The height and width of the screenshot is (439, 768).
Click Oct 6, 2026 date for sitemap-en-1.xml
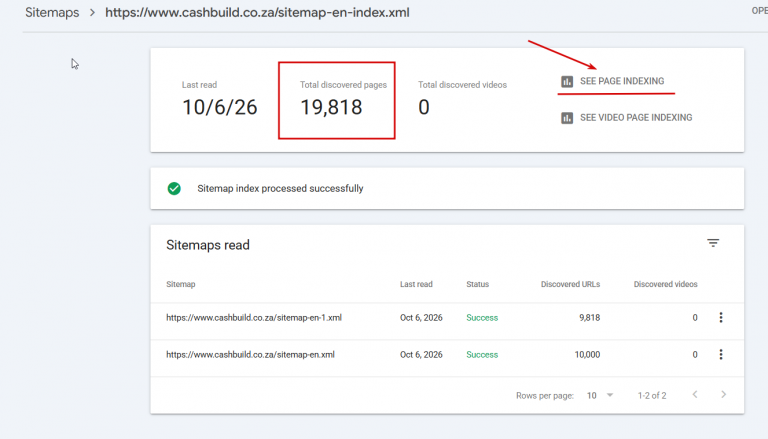421,317
